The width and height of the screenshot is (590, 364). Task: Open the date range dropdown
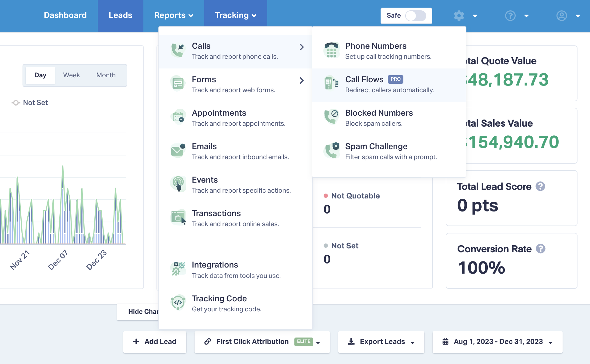(497, 342)
